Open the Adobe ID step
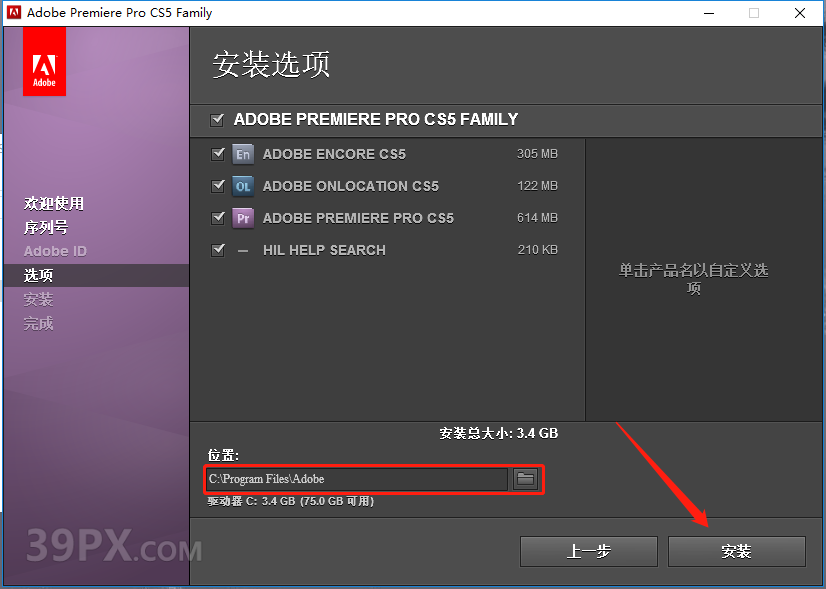 45,251
